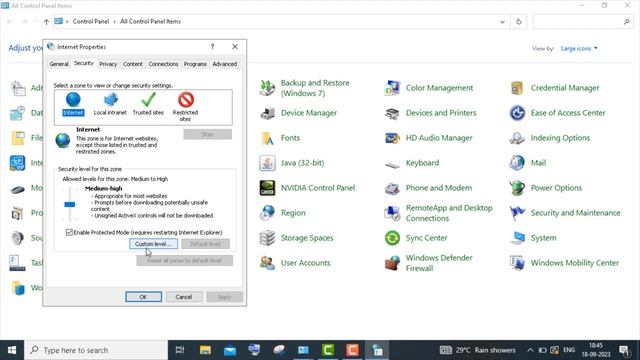
Task: Open the Windows Defender Firewall icon
Action: [392, 263]
